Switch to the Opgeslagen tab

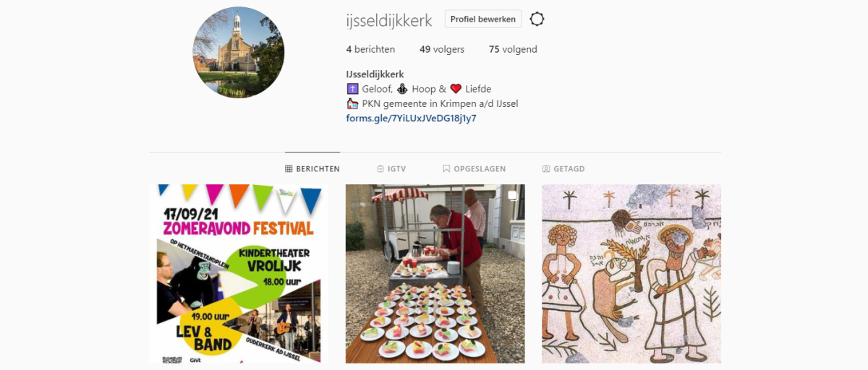pos(475,169)
